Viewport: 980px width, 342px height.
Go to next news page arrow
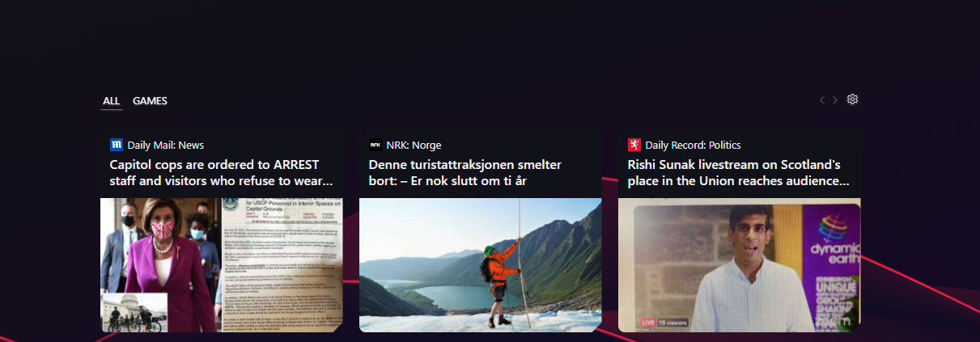(x=835, y=100)
